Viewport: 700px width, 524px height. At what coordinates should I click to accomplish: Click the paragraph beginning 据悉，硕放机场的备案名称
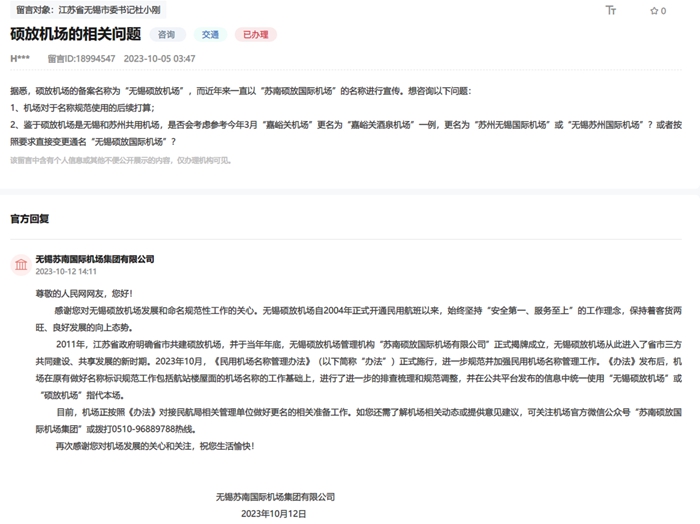click(x=241, y=91)
